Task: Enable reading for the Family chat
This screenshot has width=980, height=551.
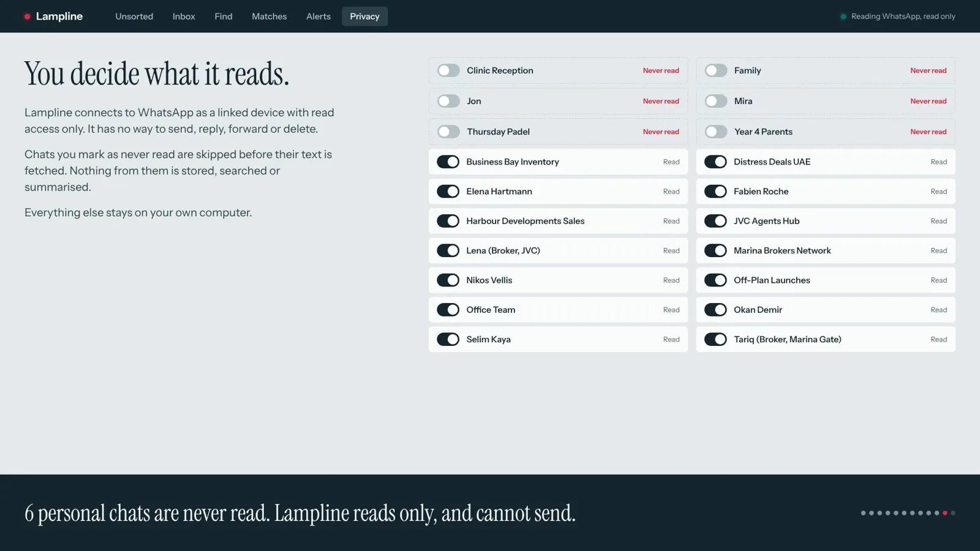Action: coord(716,70)
